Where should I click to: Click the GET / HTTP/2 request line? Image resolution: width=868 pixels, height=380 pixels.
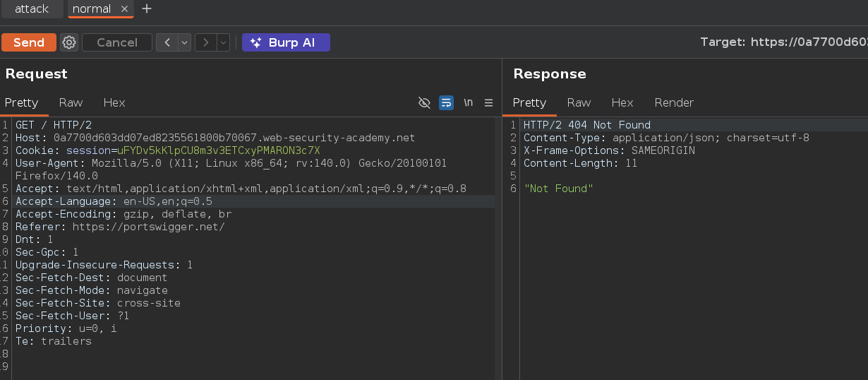point(54,125)
